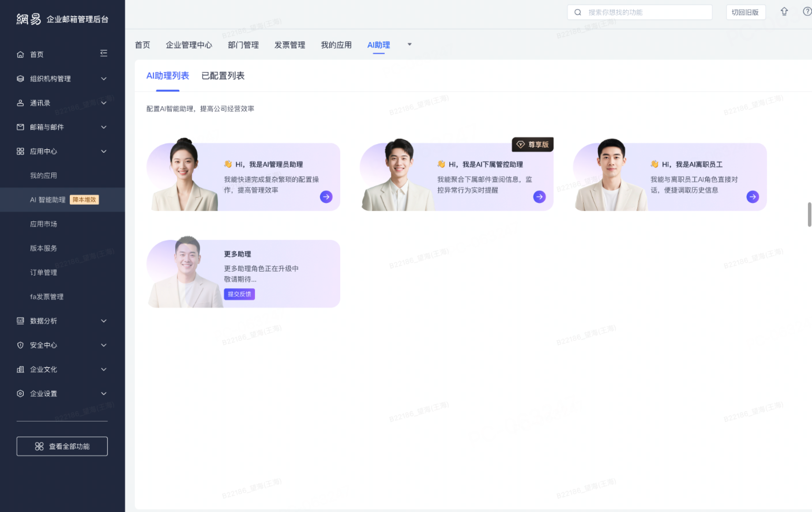This screenshot has width=812, height=512.
Task: Switch to the 已配置列表 sub-tab
Action: (223, 76)
